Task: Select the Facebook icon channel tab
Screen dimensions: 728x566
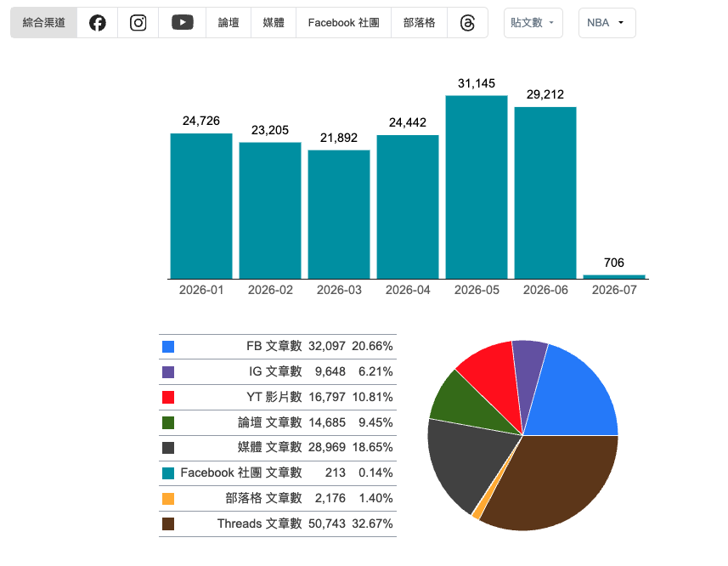Action: tap(97, 23)
